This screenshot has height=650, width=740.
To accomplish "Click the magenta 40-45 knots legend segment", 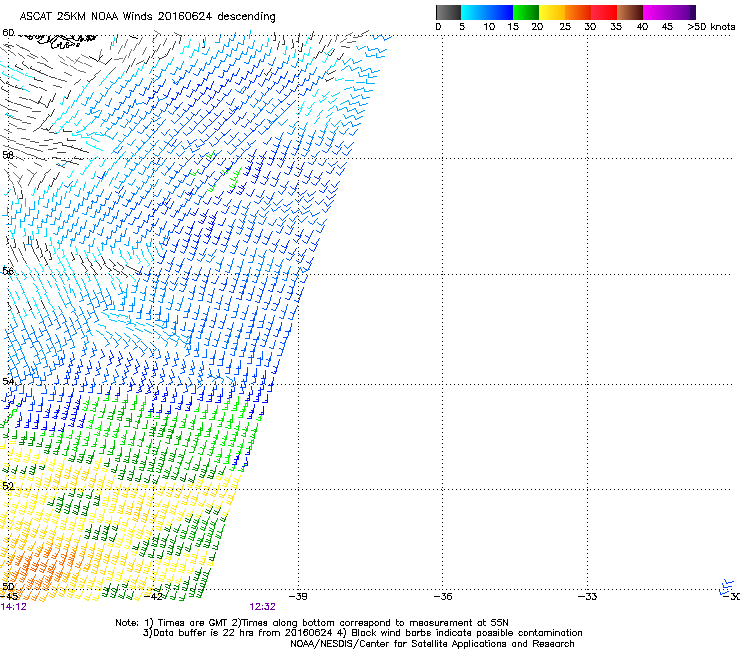I will (656, 12).
